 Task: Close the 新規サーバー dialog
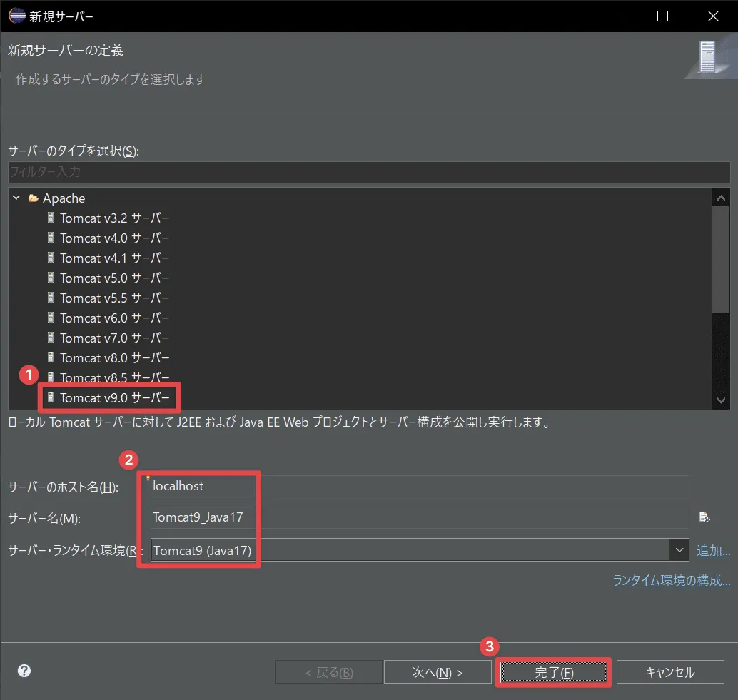[x=713, y=16]
